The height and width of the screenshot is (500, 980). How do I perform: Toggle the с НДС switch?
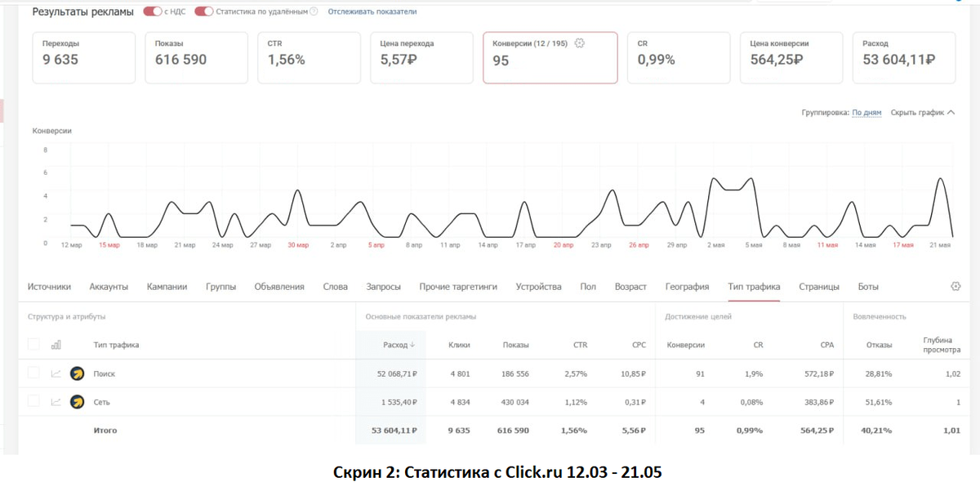click(152, 11)
